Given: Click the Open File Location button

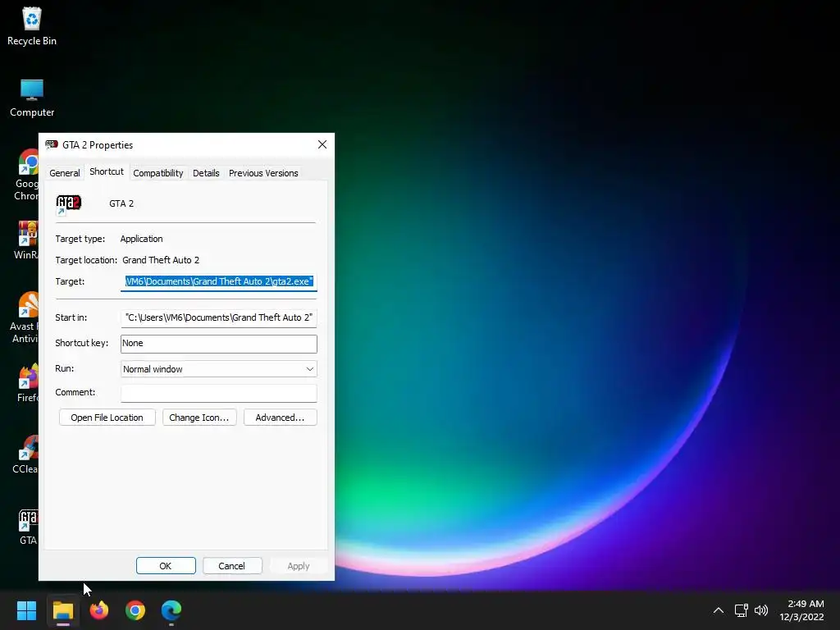Looking at the screenshot, I should tap(107, 418).
